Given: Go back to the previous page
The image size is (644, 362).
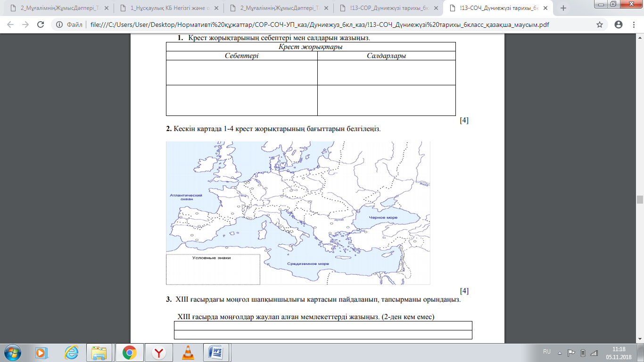Looking at the screenshot, I should click(x=10, y=25).
